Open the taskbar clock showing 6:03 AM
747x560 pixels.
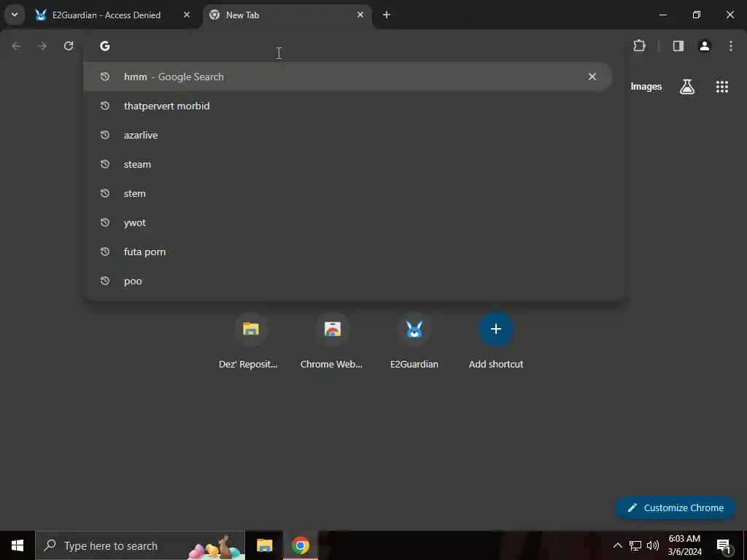coord(684,545)
